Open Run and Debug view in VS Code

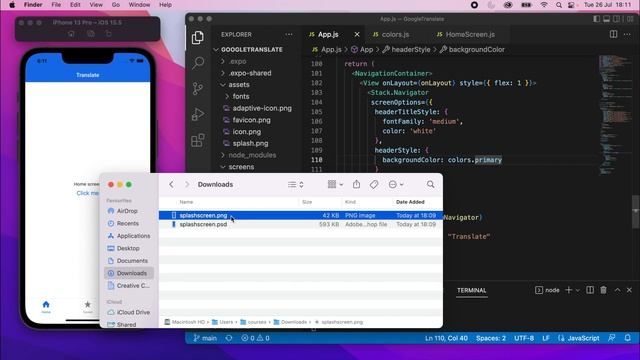(198, 114)
